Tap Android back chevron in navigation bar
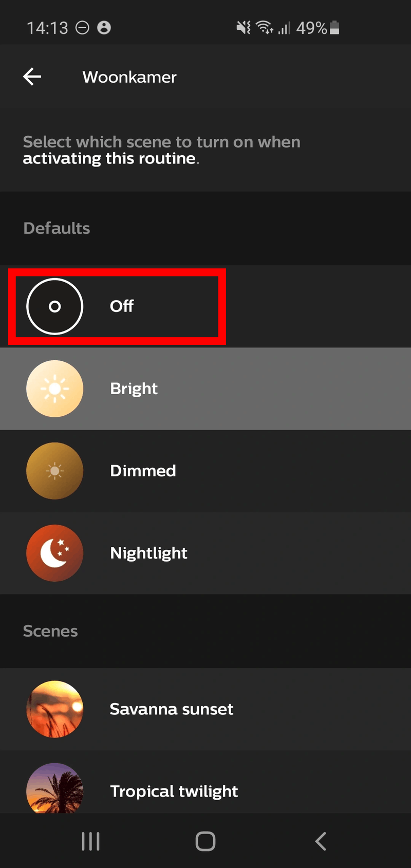 (x=321, y=841)
